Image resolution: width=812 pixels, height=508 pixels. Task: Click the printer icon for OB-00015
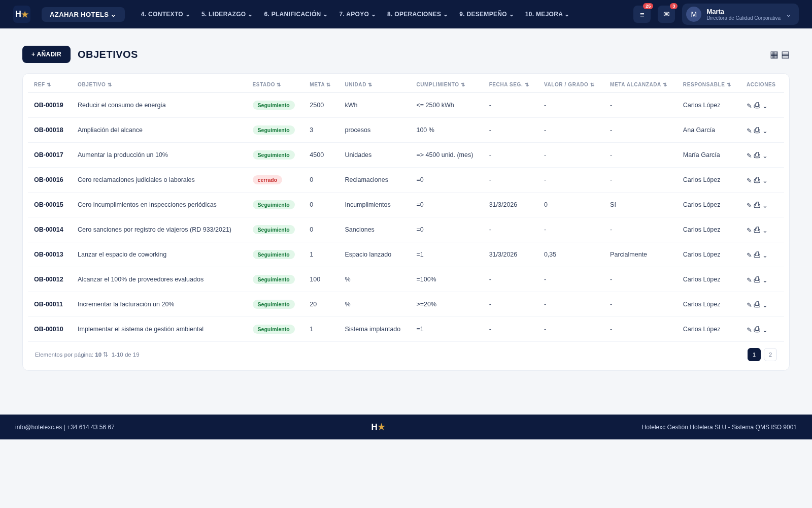(x=757, y=205)
